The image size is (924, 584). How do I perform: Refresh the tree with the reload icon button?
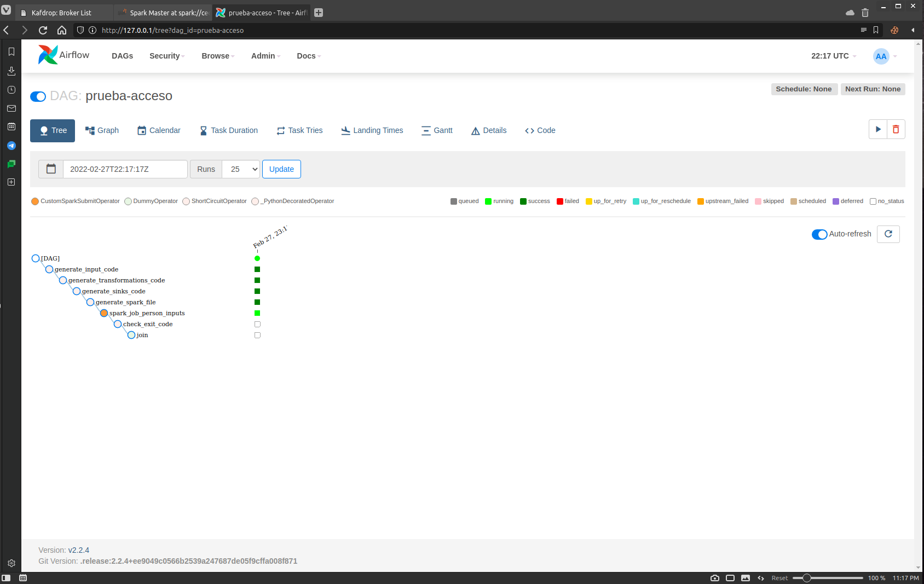click(888, 234)
